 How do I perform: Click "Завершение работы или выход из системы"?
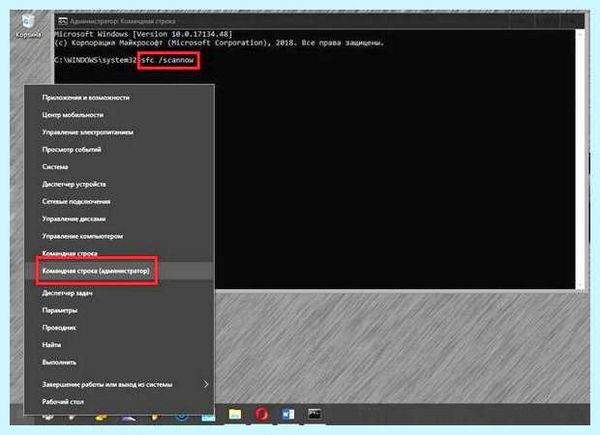pos(119,384)
